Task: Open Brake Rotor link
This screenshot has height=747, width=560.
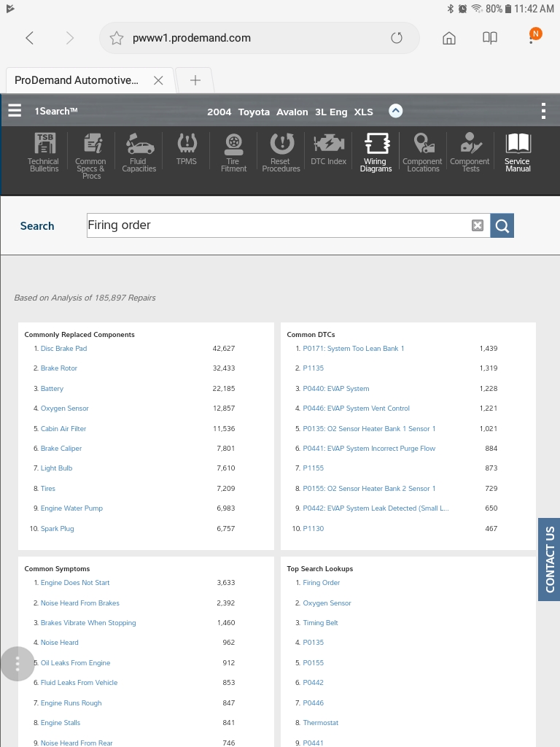Action: pos(59,368)
